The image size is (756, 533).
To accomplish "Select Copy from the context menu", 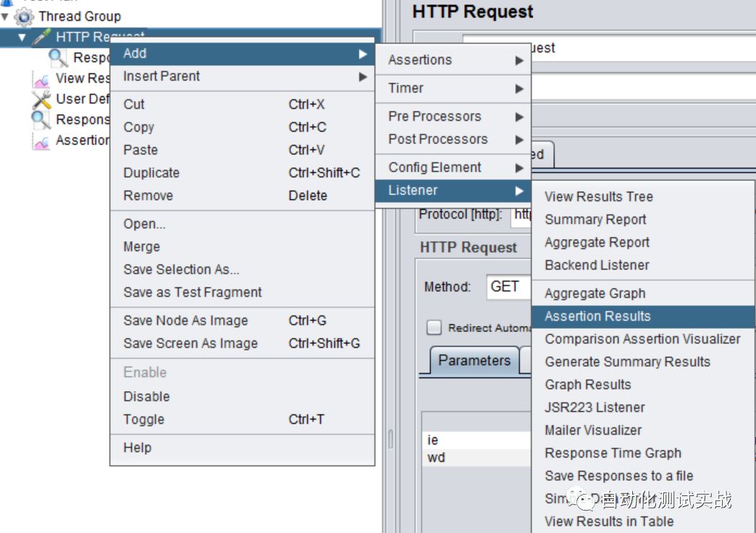I will tap(242, 127).
